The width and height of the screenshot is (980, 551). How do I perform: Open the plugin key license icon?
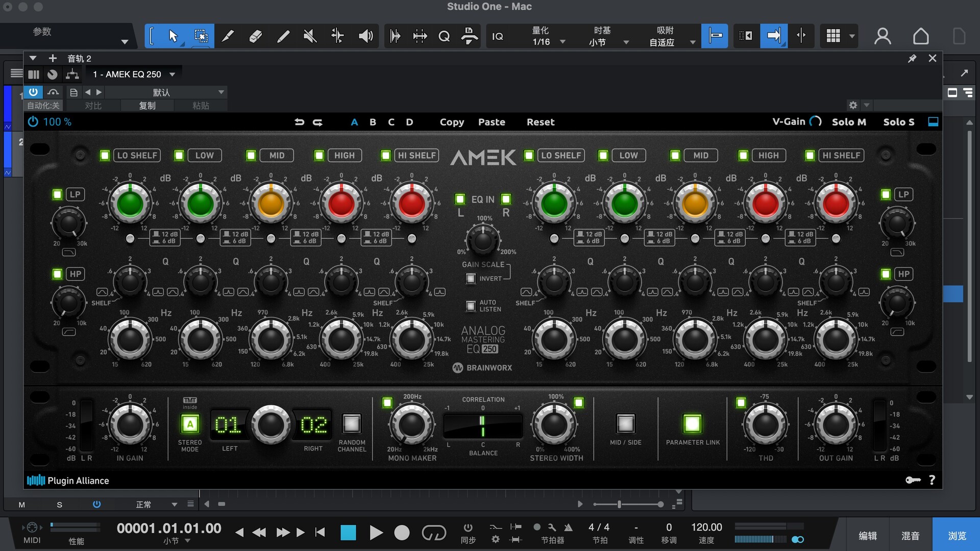[x=913, y=480]
